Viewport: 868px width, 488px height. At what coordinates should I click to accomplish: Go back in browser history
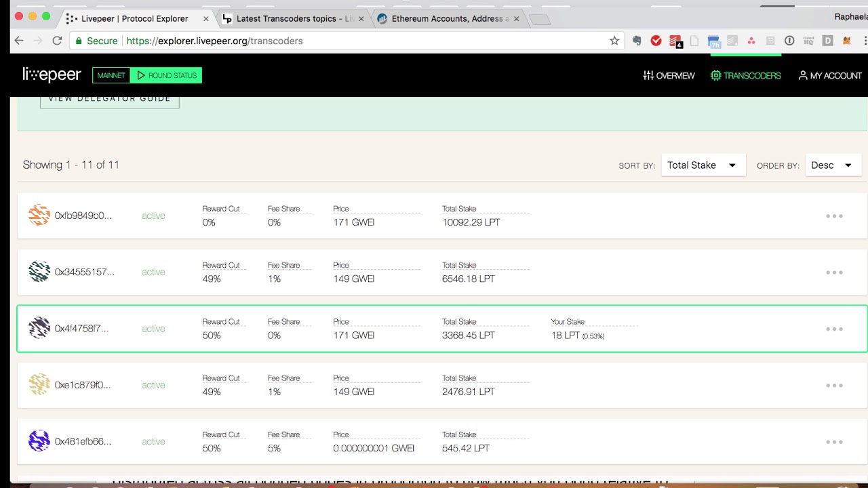(x=19, y=41)
